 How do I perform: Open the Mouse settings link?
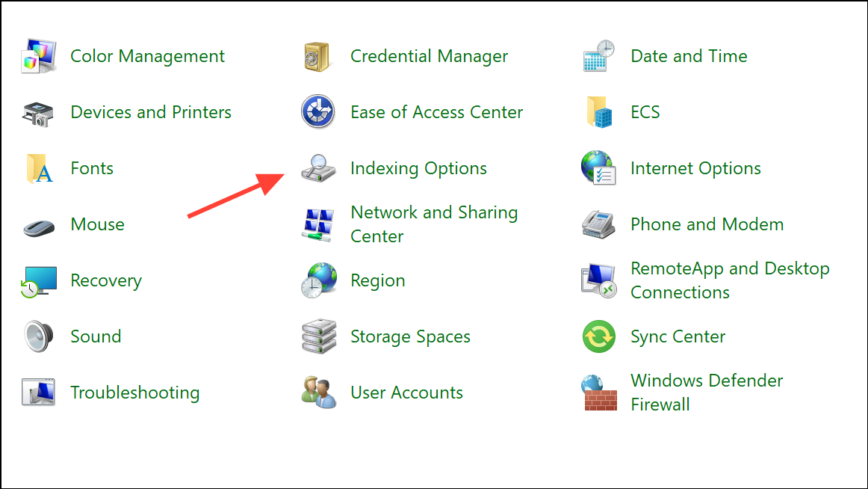click(97, 224)
